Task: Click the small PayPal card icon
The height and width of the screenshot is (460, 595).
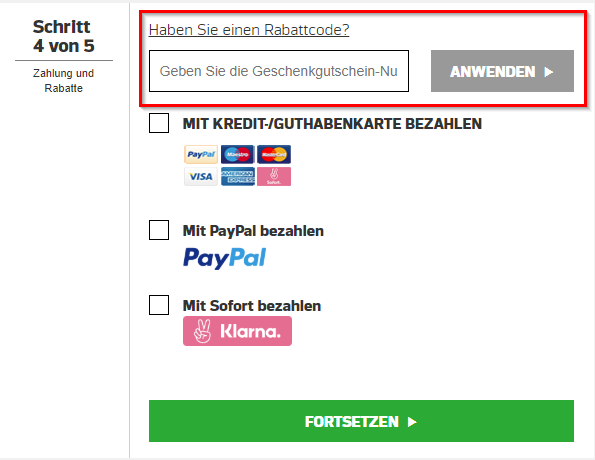Action: click(x=201, y=154)
